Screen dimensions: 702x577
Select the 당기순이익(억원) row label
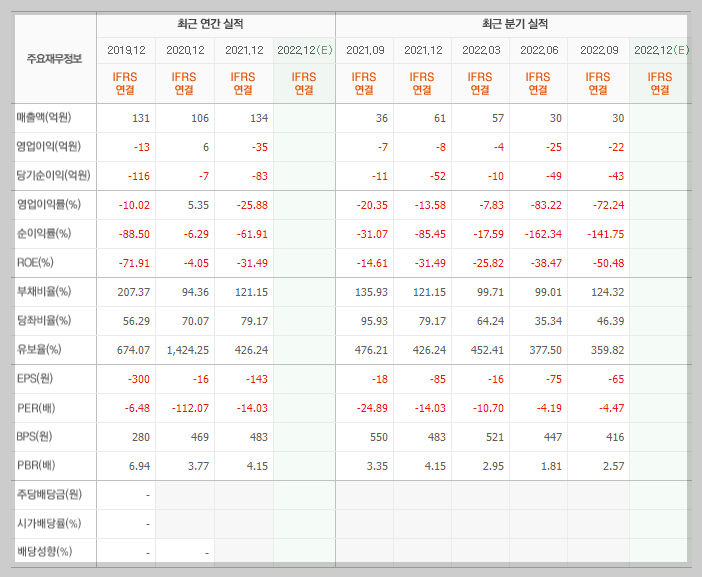(54, 175)
